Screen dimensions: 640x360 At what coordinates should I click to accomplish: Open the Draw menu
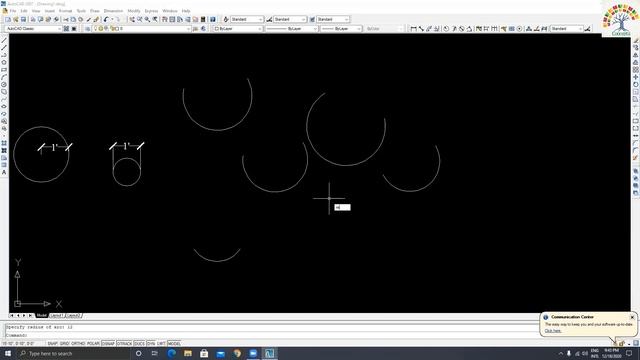(x=95, y=11)
